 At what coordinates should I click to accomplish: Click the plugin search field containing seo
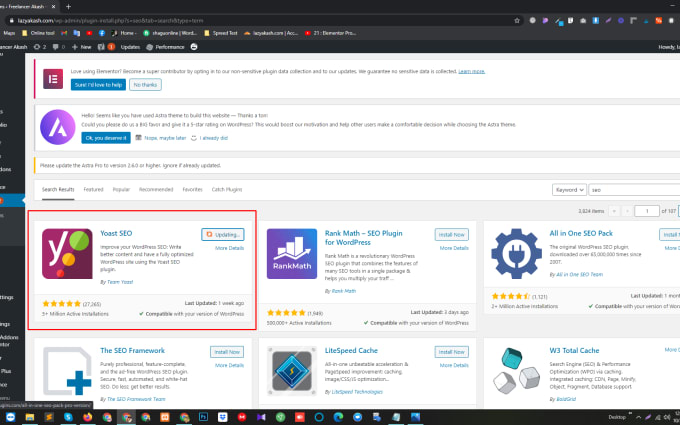click(x=634, y=190)
